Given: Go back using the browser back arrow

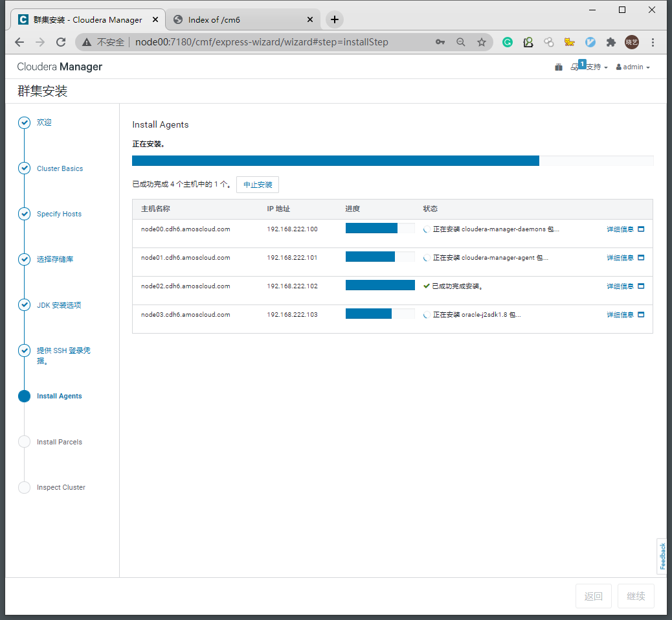Looking at the screenshot, I should [19, 42].
